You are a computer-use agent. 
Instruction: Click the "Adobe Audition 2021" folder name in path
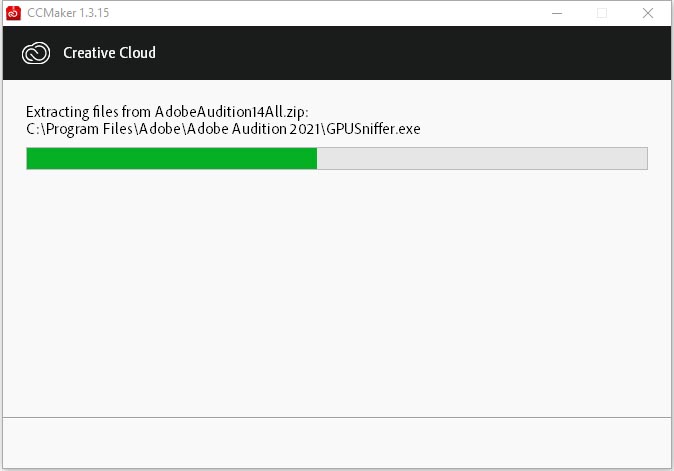click(x=254, y=129)
